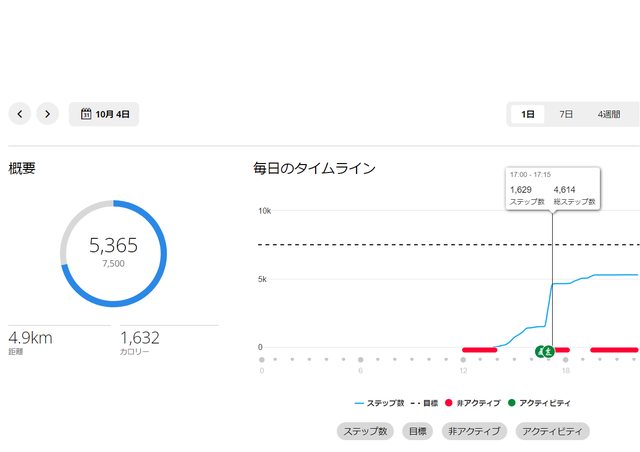Switch to the 7日 view tab
This screenshot has height=452, width=640.
pyautogui.click(x=566, y=114)
